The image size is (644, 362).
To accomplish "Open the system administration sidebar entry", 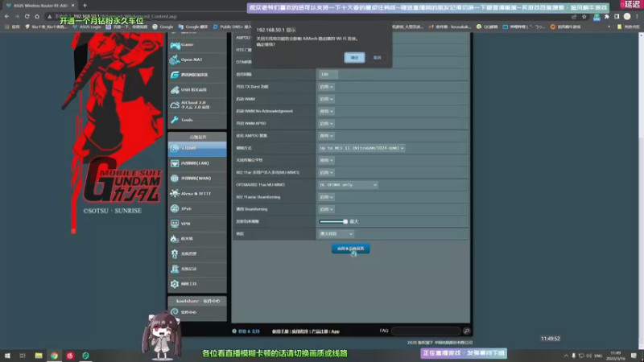I will pyautogui.click(x=197, y=253).
